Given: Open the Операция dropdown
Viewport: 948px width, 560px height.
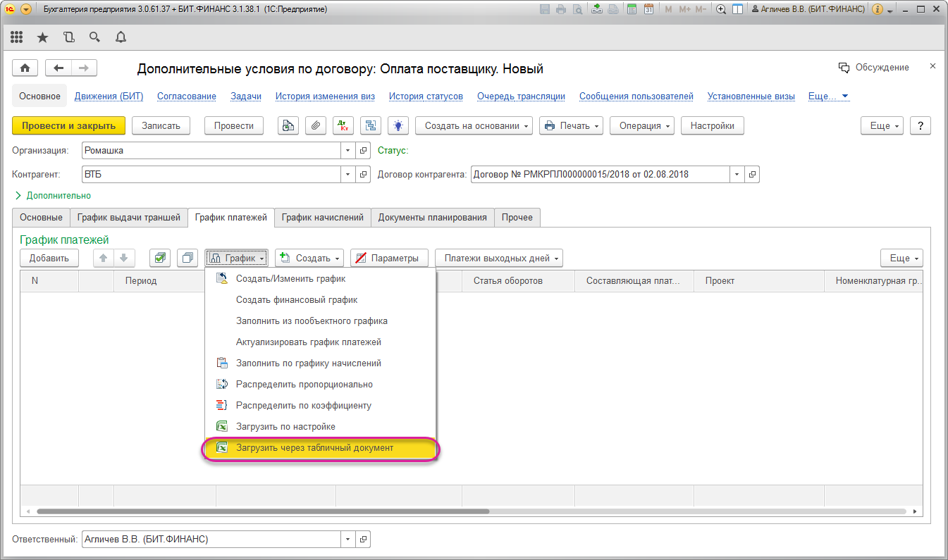Looking at the screenshot, I should [642, 125].
